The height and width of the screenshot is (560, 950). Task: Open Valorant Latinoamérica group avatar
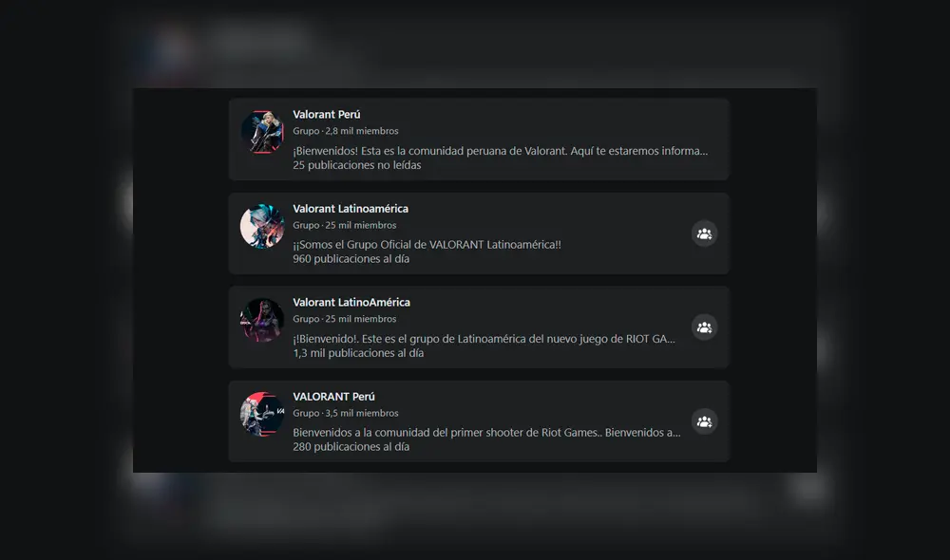coord(262,227)
